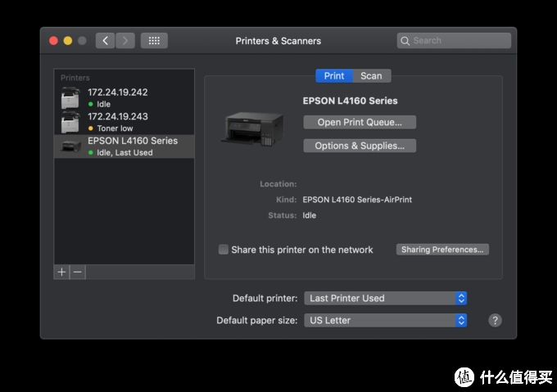Switch to the Scan tab
The width and height of the screenshot is (557, 392).
click(x=371, y=75)
